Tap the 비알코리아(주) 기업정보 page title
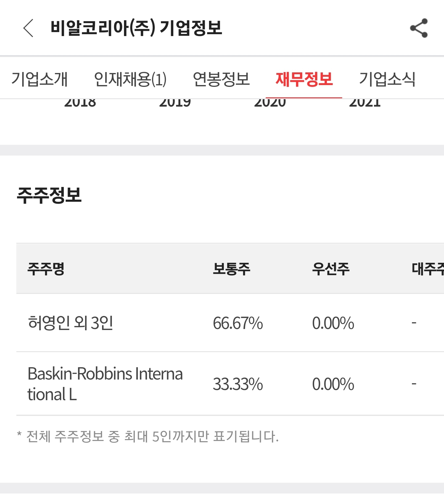 click(x=136, y=28)
